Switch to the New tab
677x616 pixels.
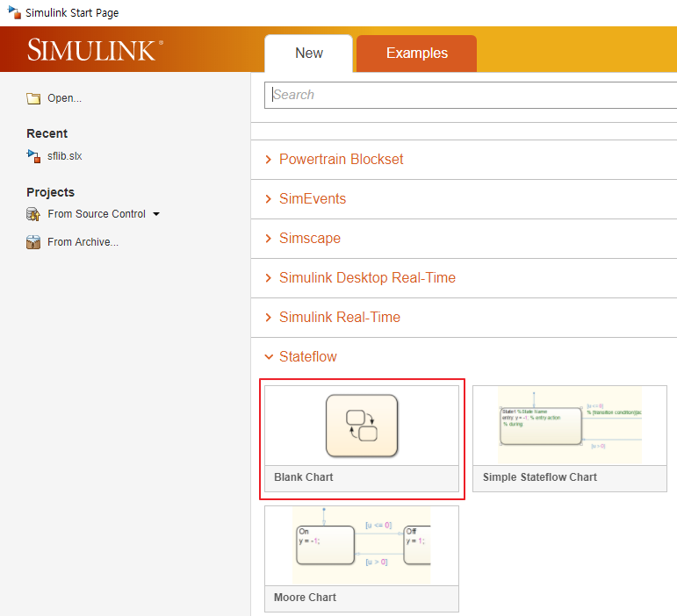point(309,53)
